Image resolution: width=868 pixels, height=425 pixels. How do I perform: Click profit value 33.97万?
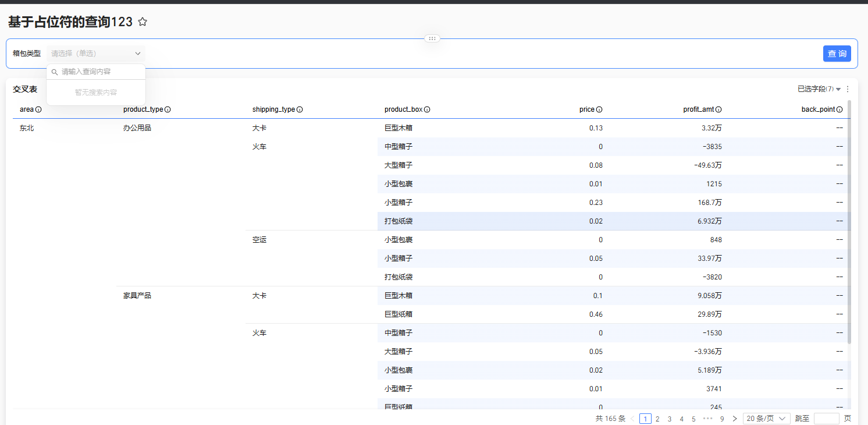(710, 258)
